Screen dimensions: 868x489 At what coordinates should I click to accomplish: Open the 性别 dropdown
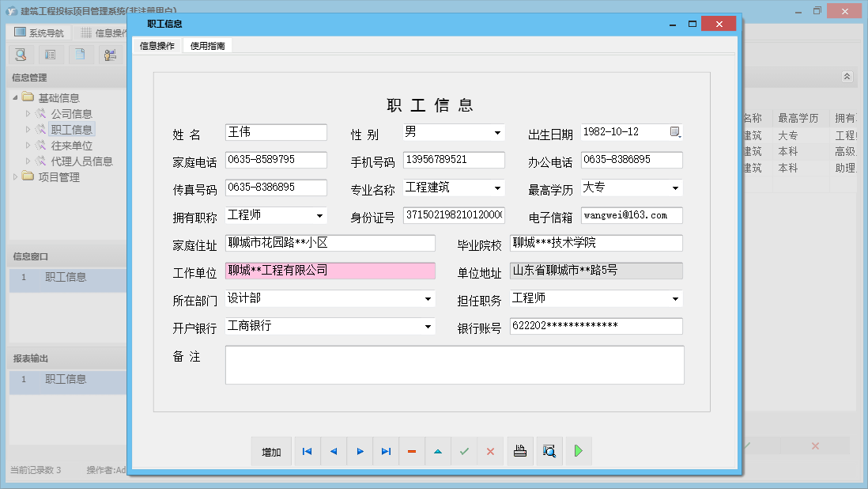click(x=497, y=133)
